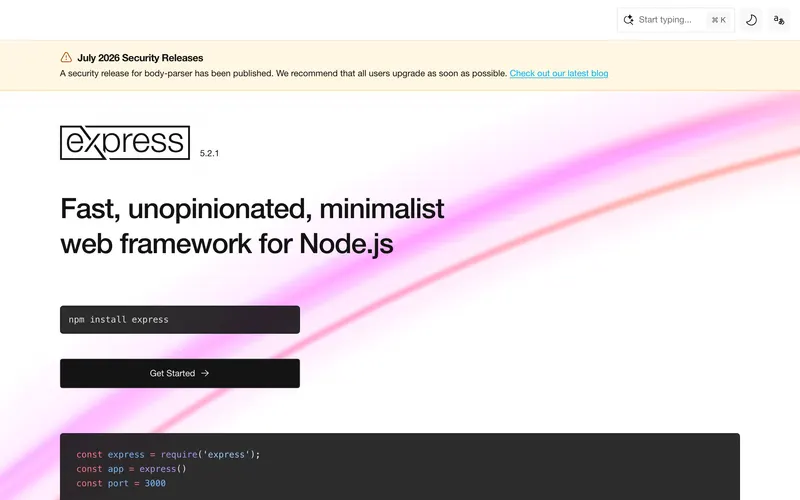Click the 'July 2026 Security Releases' heading

click(x=140, y=58)
